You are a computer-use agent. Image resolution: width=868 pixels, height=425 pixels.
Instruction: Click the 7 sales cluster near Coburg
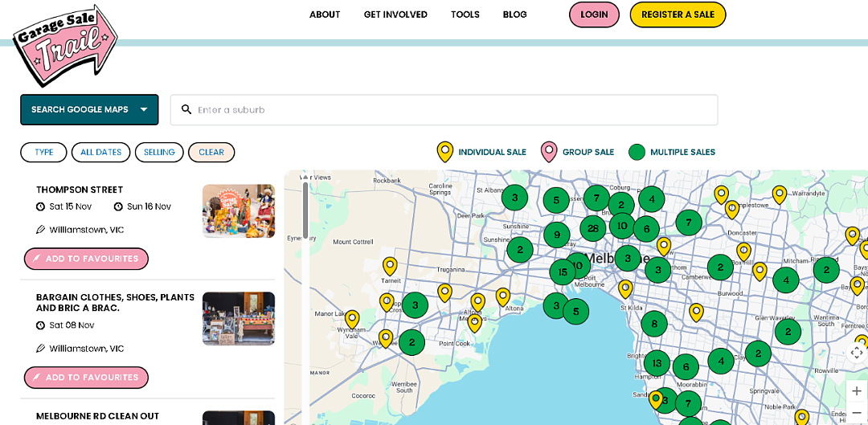click(x=596, y=198)
